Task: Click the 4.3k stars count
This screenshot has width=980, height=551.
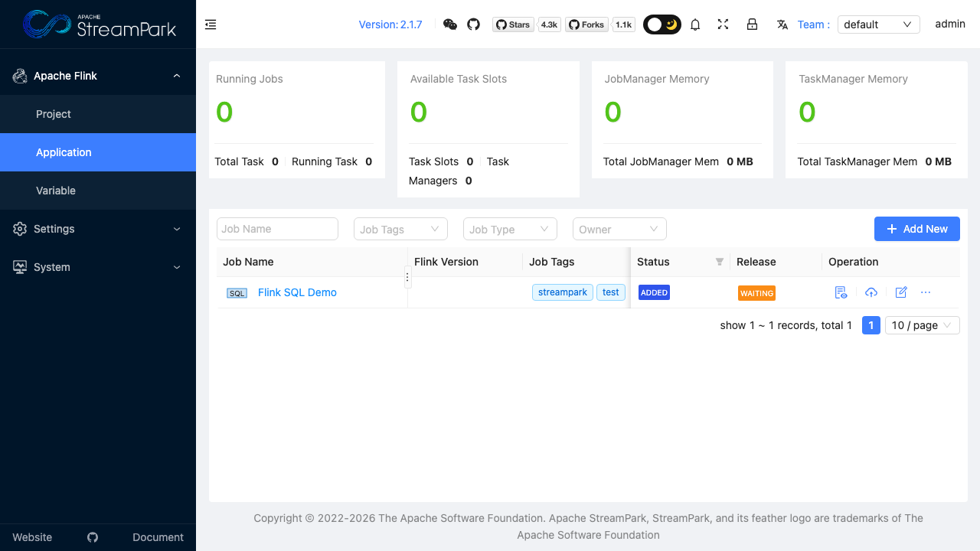Action: pyautogui.click(x=549, y=24)
